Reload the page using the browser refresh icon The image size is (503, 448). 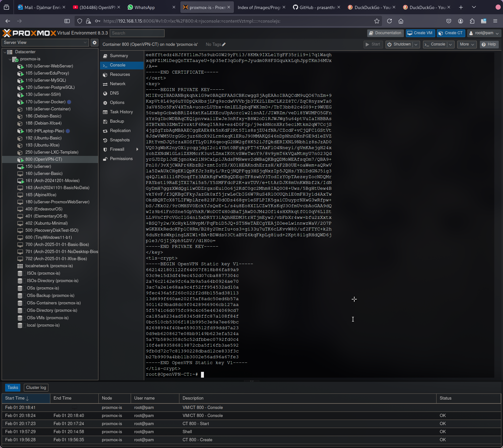pyautogui.click(x=389, y=21)
